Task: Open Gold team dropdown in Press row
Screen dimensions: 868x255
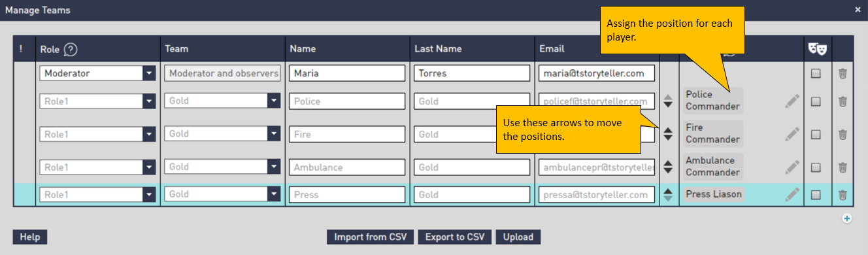Action: [274, 194]
